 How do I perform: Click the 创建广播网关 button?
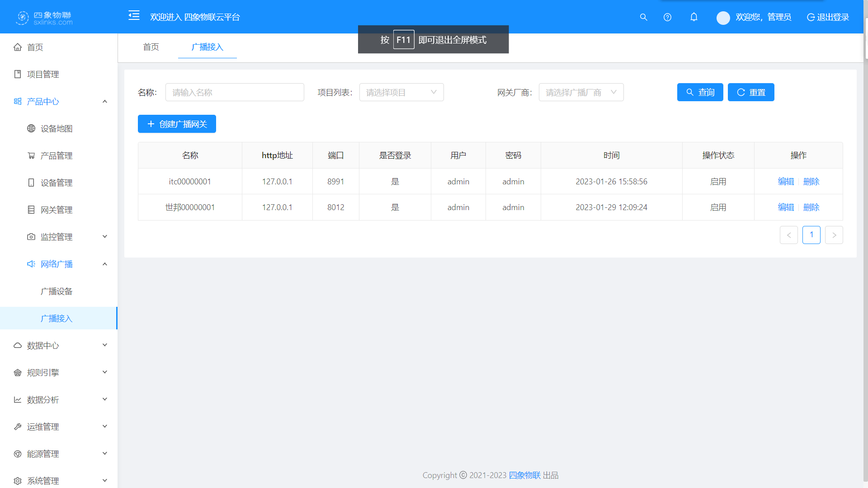pyautogui.click(x=177, y=124)
